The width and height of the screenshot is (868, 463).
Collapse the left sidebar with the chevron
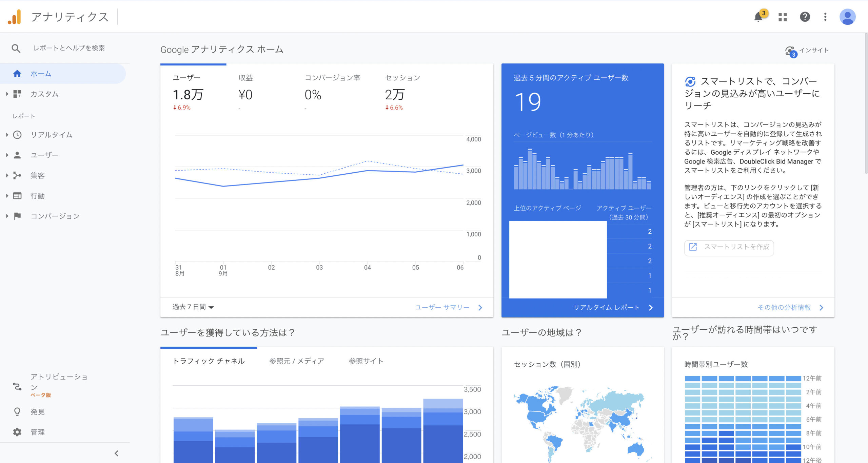[x=117, y=453]
